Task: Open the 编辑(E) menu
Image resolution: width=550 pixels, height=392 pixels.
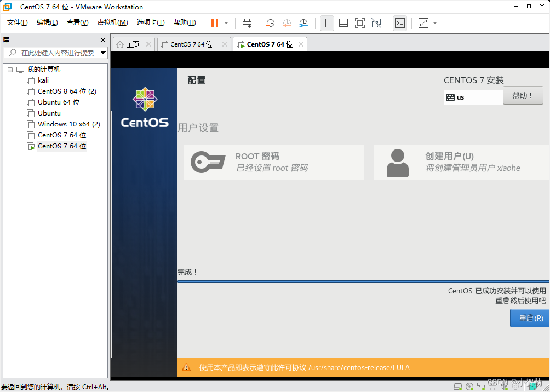Action: pos(47,23)
